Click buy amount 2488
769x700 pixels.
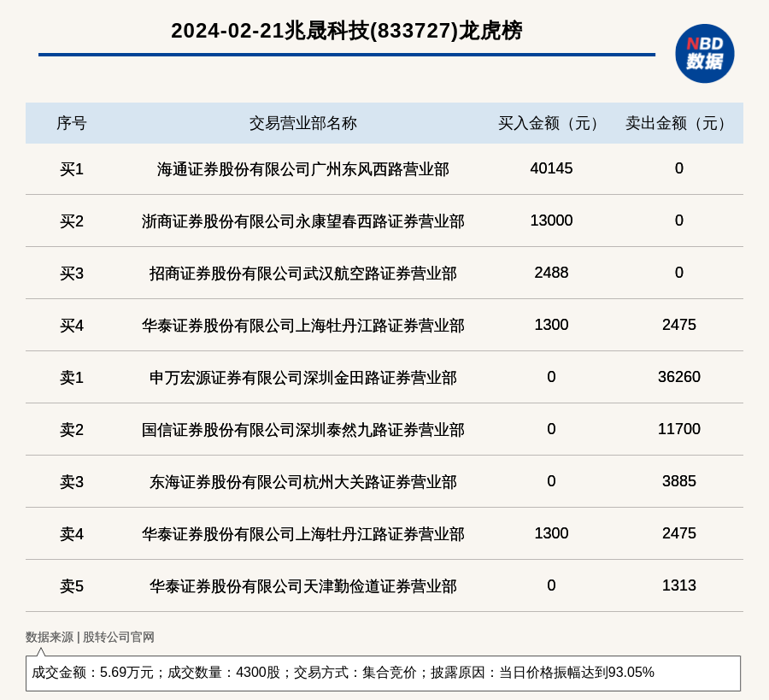click(551, 273)
